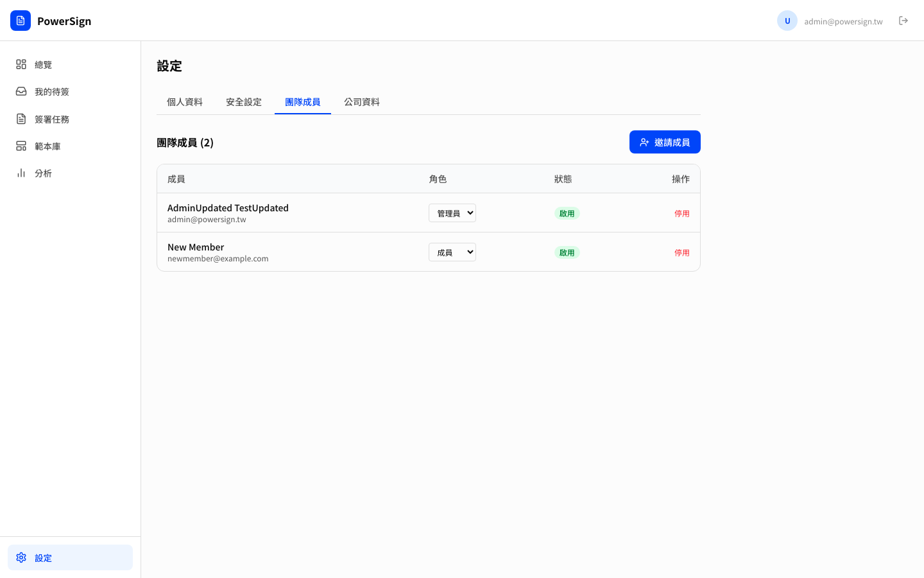Click New Member's 啟用 status badge

pyautogui.click(x=567, y=253)
